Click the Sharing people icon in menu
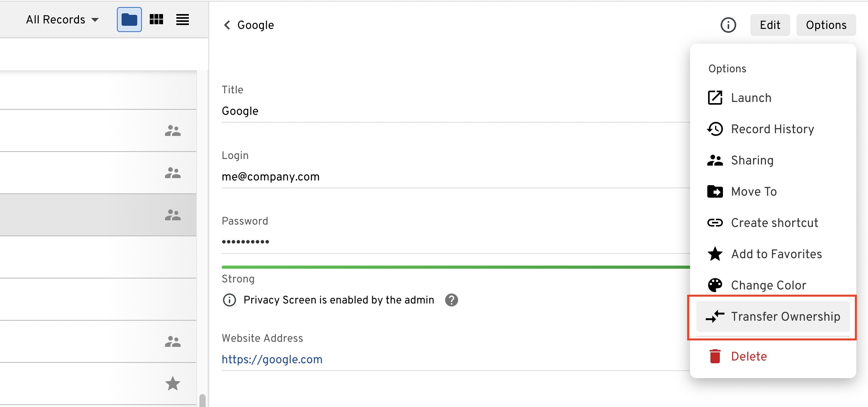 [715, 160]
